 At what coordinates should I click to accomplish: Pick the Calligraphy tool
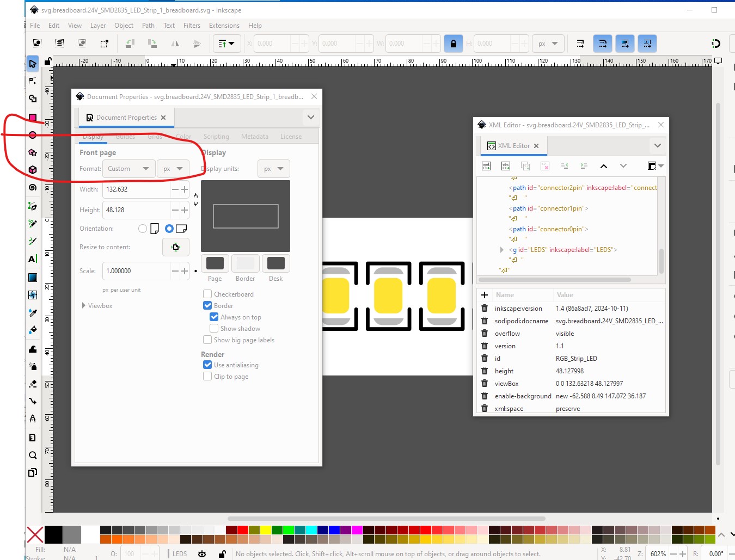pyautogui.click(x=33, y=241)
